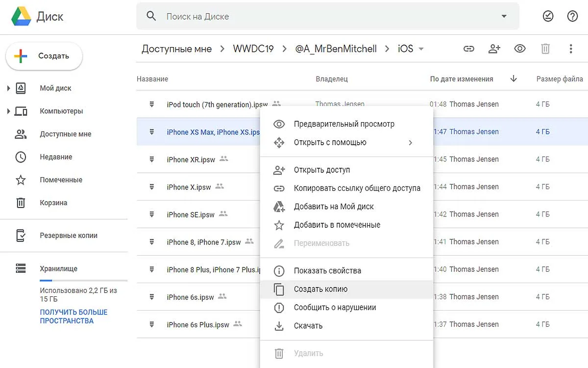Click the Владелец column header

coord(332,79)
